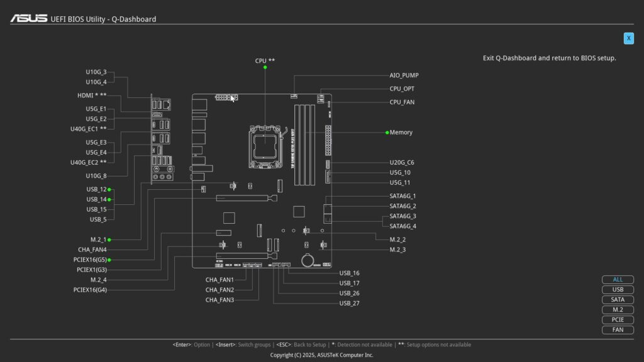The width and height of the screenshot is (644, 362).
Task: Click the CHA_FAN2 label
Action: point(219,290)
